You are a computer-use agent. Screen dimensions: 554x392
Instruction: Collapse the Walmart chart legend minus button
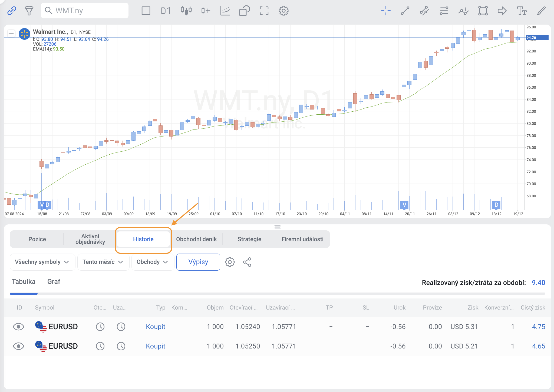click(11, 34)
